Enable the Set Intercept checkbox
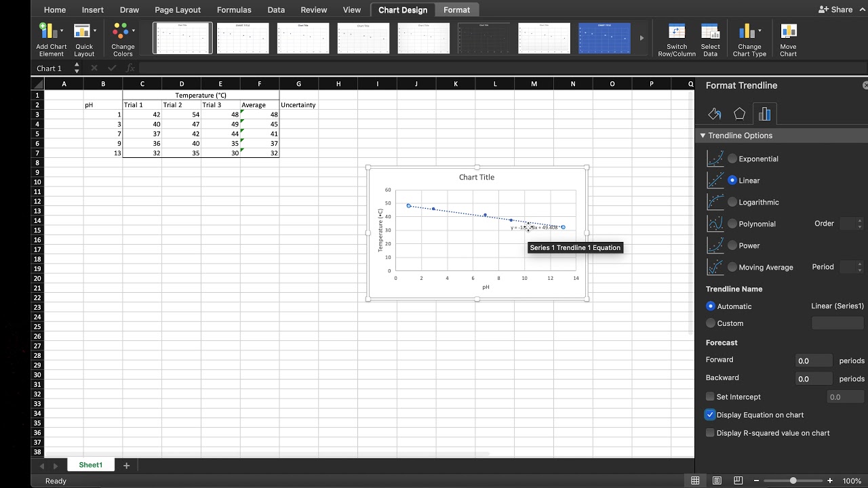This screenshot has width=868, height=488. click(x=710, y=396)
